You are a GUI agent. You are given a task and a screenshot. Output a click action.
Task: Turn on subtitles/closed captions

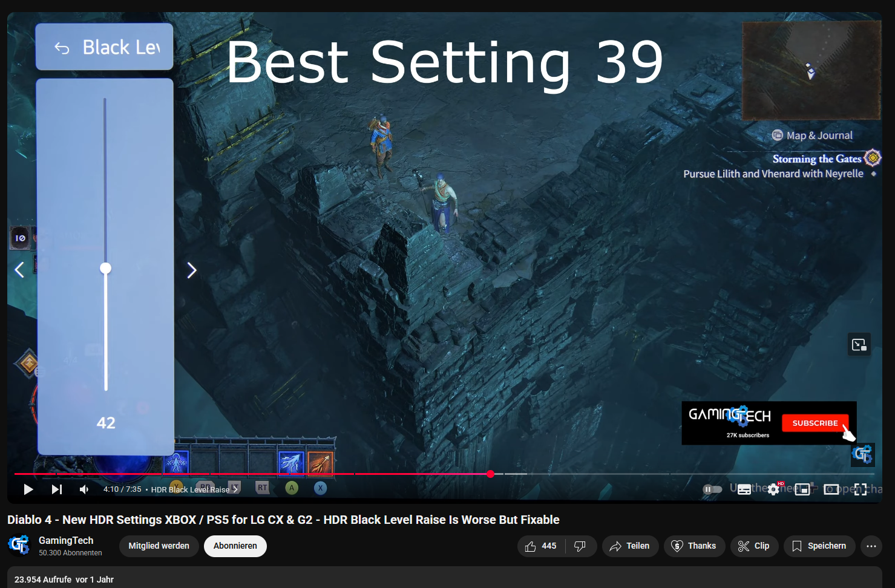tap(744, 489)
